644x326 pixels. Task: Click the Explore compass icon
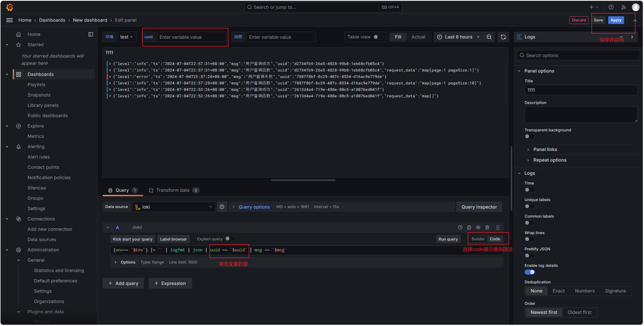[x=19, y=126]
